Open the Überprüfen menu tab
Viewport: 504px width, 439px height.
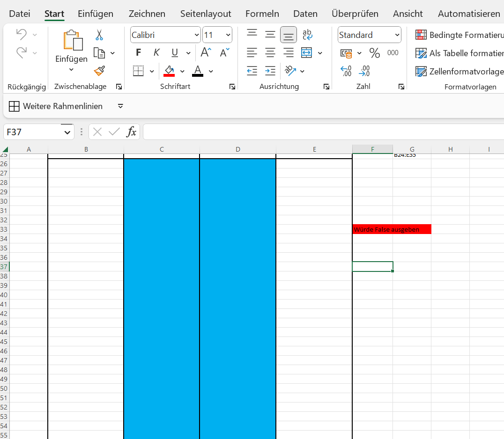pos(355,14)
